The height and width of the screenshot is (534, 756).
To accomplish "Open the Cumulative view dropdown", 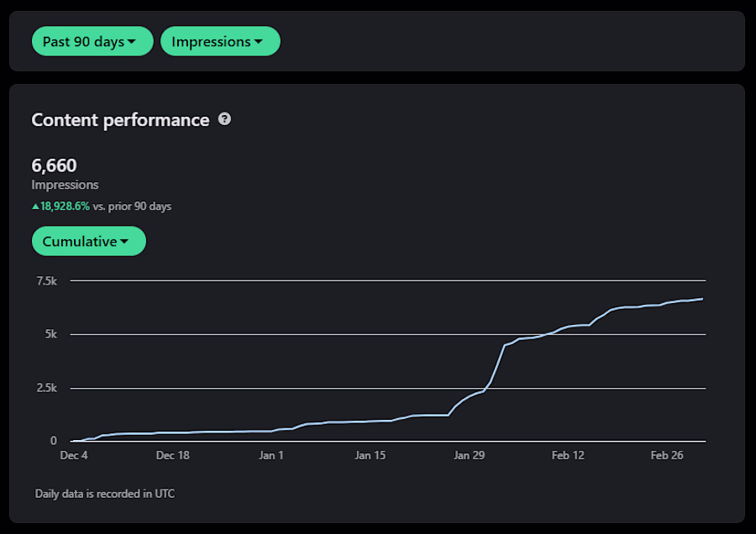I will tap(88, 242).
